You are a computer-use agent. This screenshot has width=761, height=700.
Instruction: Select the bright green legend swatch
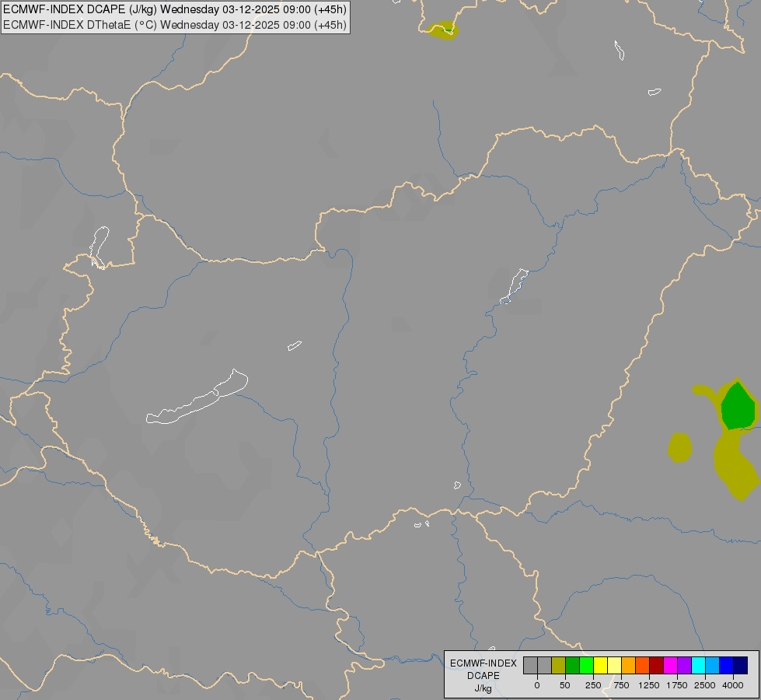pos(586,666)
